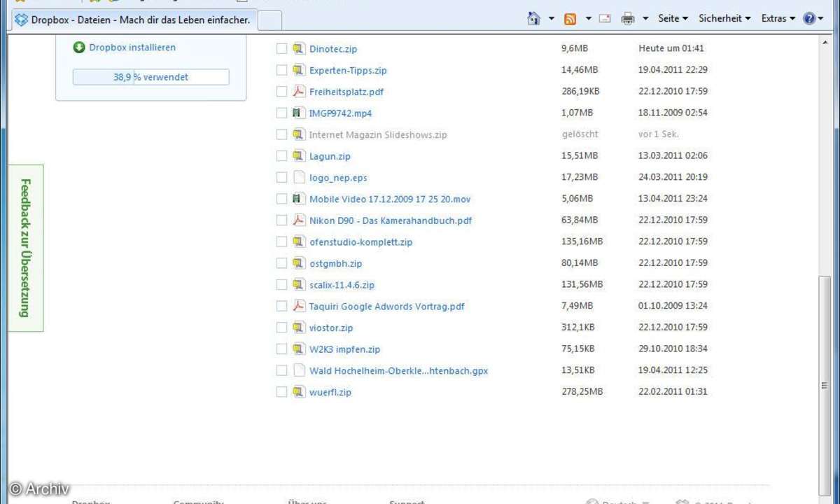
Task: Click the 19.04.2011 12:25 date cell
Action: point(673,370)
